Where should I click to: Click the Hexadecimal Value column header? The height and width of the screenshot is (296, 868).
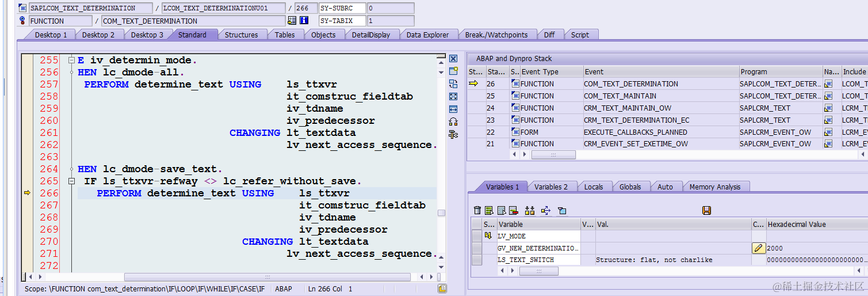(817, 224)
